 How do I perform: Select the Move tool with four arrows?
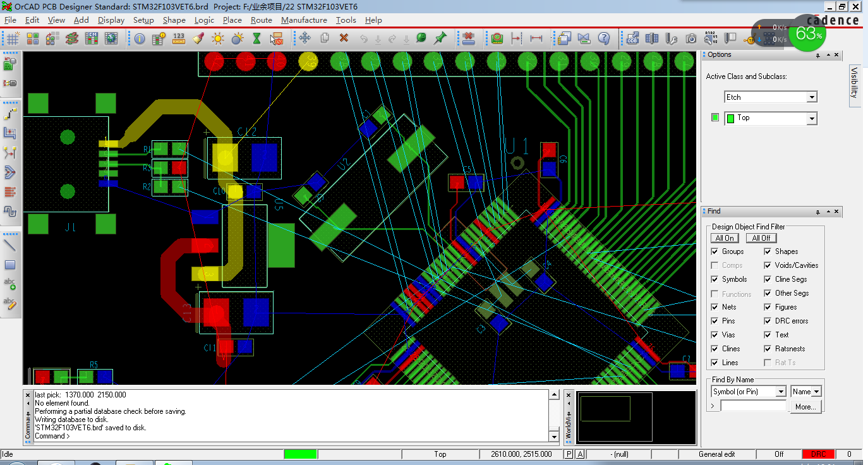pos(304,39)
